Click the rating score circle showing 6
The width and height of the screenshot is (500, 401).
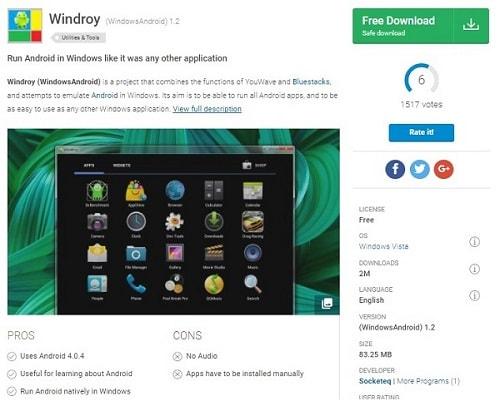click(421, 79)
